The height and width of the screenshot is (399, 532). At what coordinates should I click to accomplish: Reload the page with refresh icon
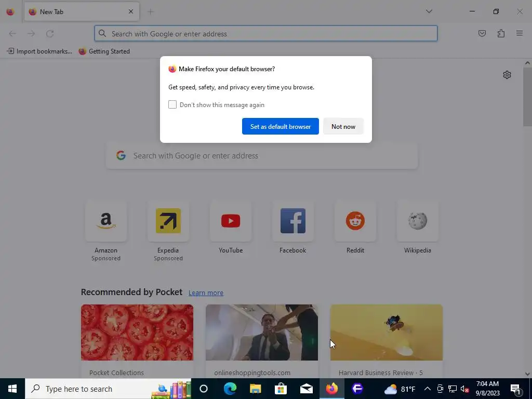50,34
